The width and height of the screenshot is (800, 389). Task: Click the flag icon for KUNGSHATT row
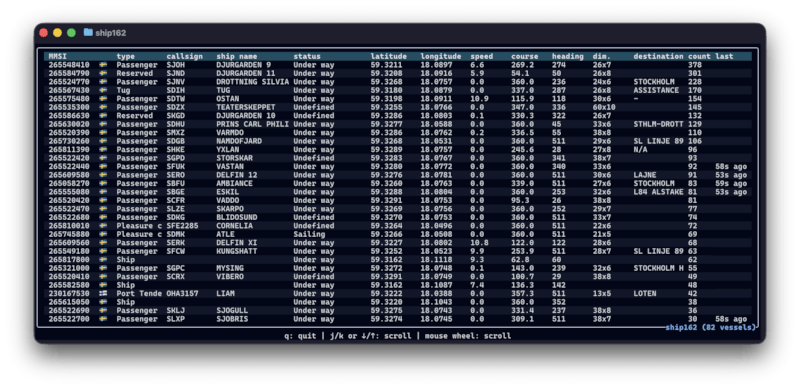tap(103, 251)
